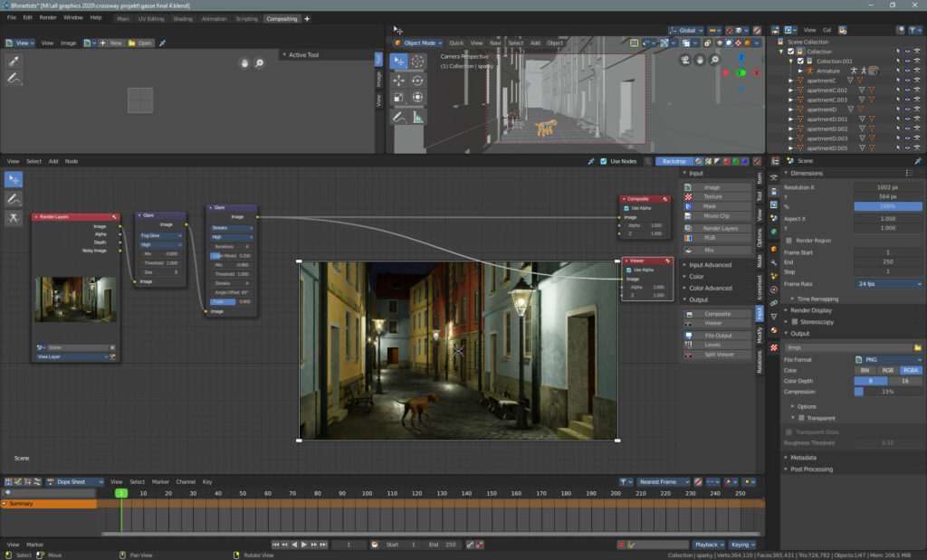Switch to the Shading workspace tab
Viewport: 927px width, 560px height.
183,18
